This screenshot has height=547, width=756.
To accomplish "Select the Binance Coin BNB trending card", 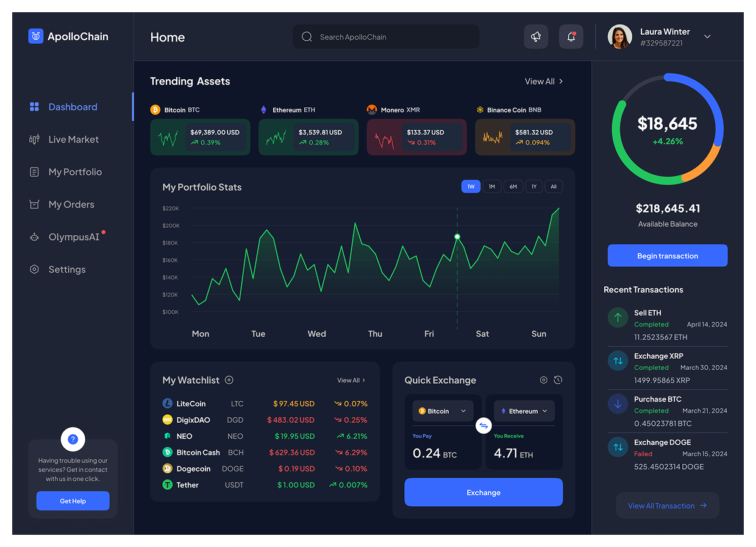I will 525,137.
